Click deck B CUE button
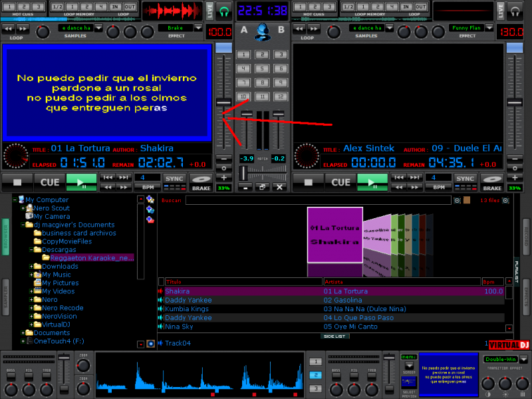 [x=340, y=182]
